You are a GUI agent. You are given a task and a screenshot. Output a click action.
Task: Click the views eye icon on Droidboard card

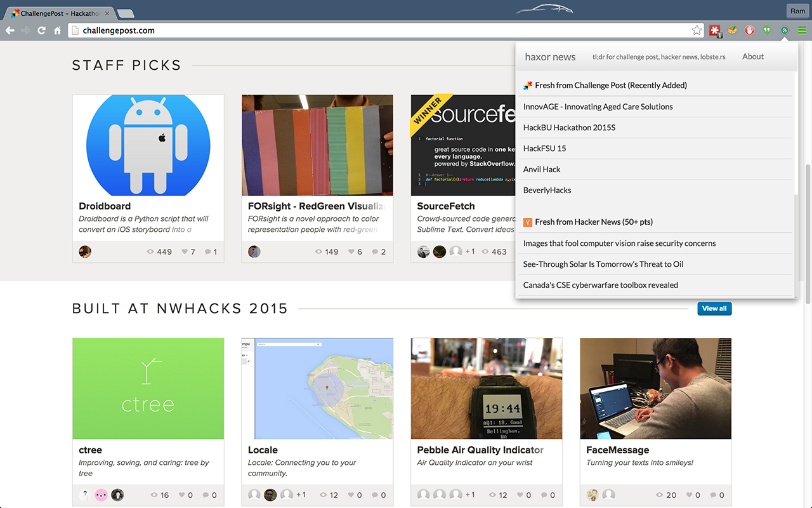(150, 252)
